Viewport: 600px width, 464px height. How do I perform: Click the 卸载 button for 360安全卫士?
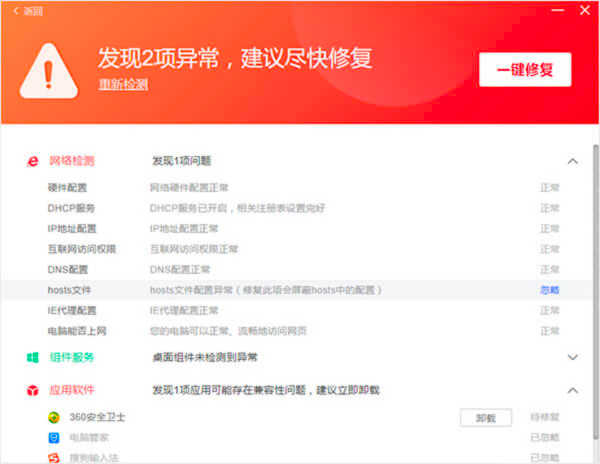[x=486, y=418]
